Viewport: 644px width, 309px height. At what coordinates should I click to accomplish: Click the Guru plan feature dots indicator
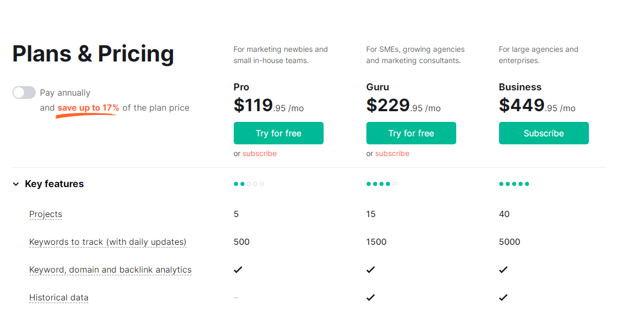tap(381, 184)
